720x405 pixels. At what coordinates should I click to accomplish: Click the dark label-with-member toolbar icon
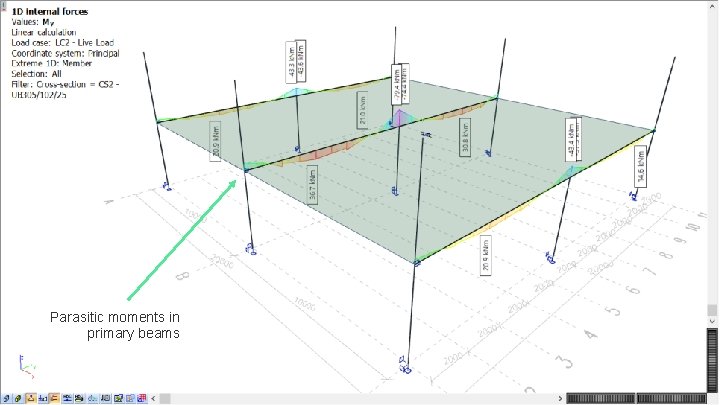[x=79, y=398]
